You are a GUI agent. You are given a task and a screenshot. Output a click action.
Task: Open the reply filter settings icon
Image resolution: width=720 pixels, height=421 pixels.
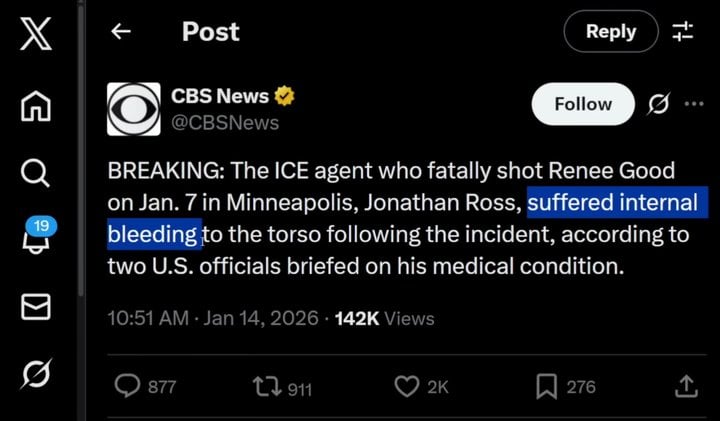pyautogui.click(x=682, y=32)
